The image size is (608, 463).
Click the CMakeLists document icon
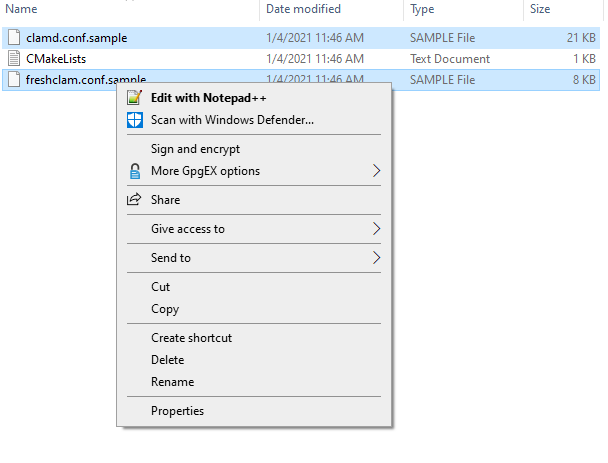point(14,59)
